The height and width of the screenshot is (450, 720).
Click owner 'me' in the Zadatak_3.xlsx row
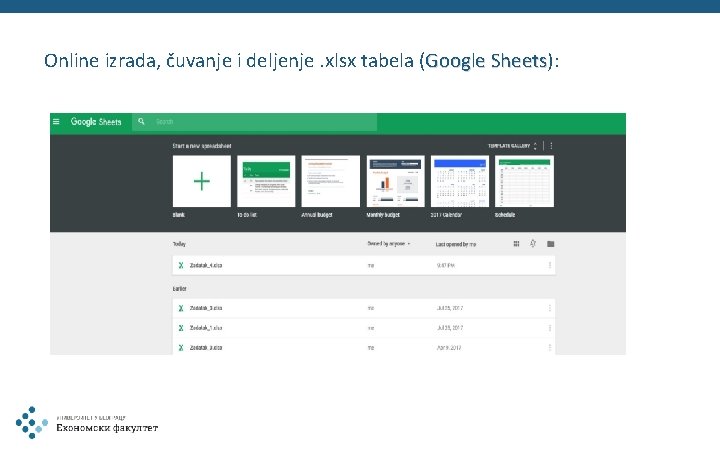(x=371, y=308)
